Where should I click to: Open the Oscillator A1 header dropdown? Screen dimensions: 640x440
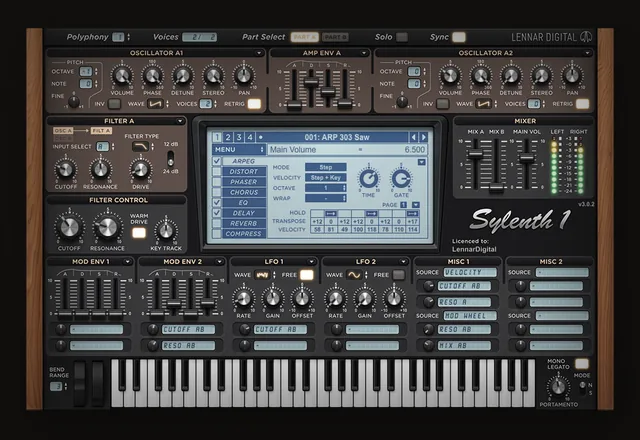(x=259, y=53)
